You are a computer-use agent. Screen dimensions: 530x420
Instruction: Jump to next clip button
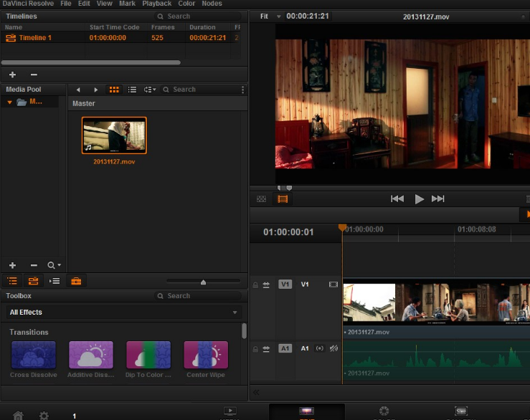tap(438, 199)
